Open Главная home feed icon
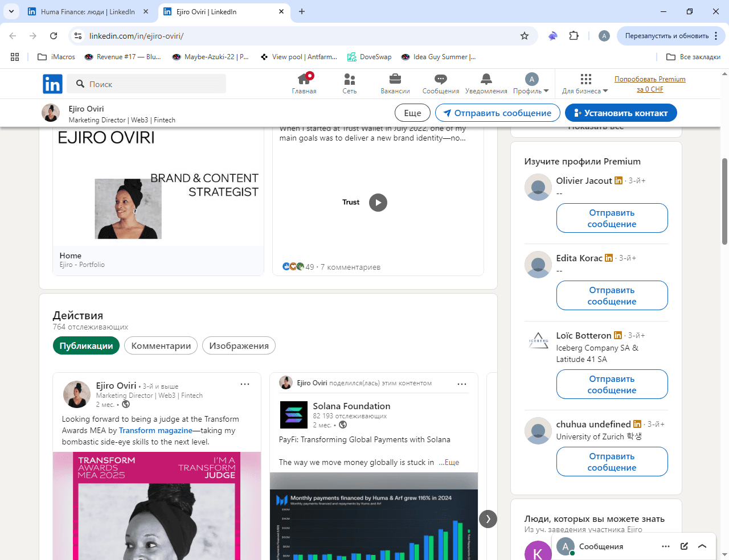The width and height of the screenshot is (729, 560). point(304,84)
